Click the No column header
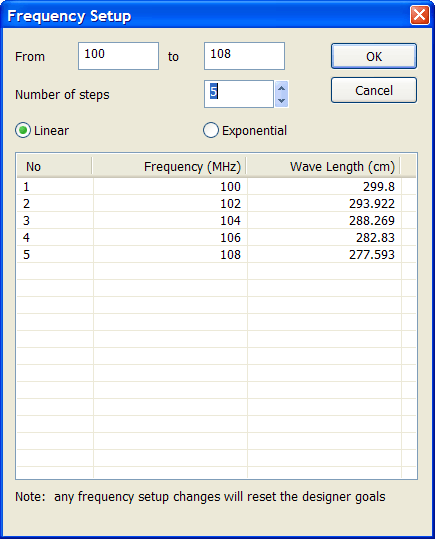435x539 pixels. coord(54,167)
